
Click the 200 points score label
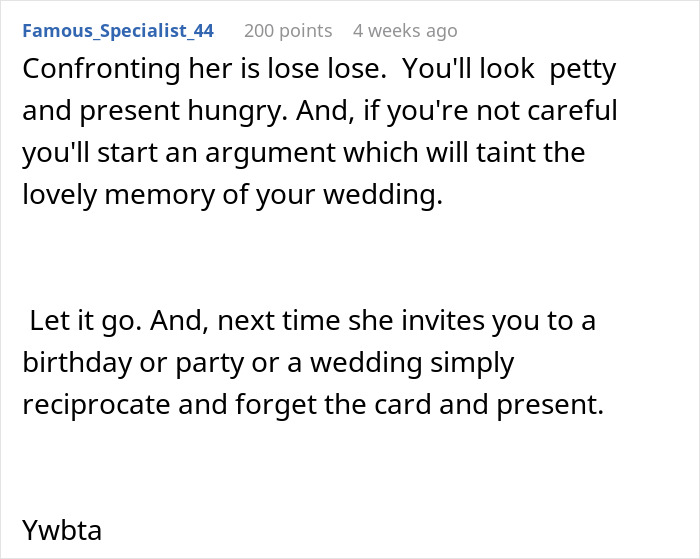coord(288,30)
